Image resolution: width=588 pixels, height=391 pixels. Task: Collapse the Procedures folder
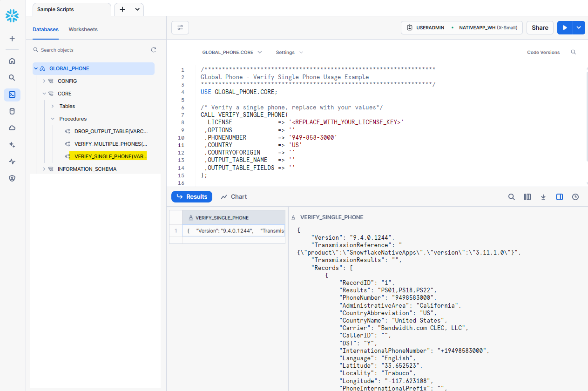(53, 119)
